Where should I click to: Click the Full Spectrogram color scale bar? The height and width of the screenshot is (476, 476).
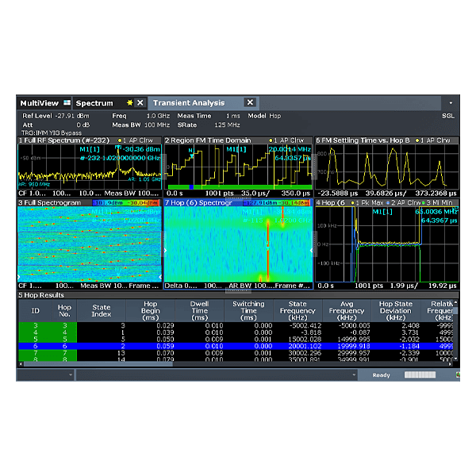tap(125, 203)
